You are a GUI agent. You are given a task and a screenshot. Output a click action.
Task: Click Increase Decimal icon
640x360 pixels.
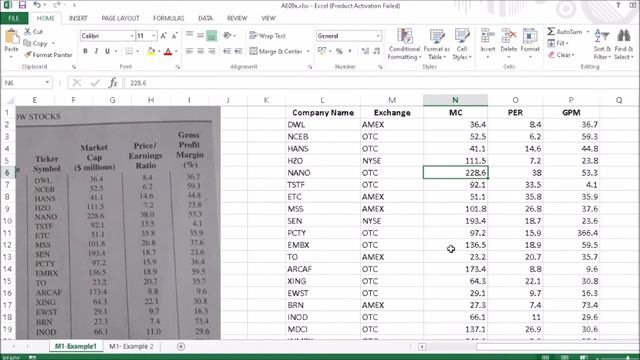(365, 51)
